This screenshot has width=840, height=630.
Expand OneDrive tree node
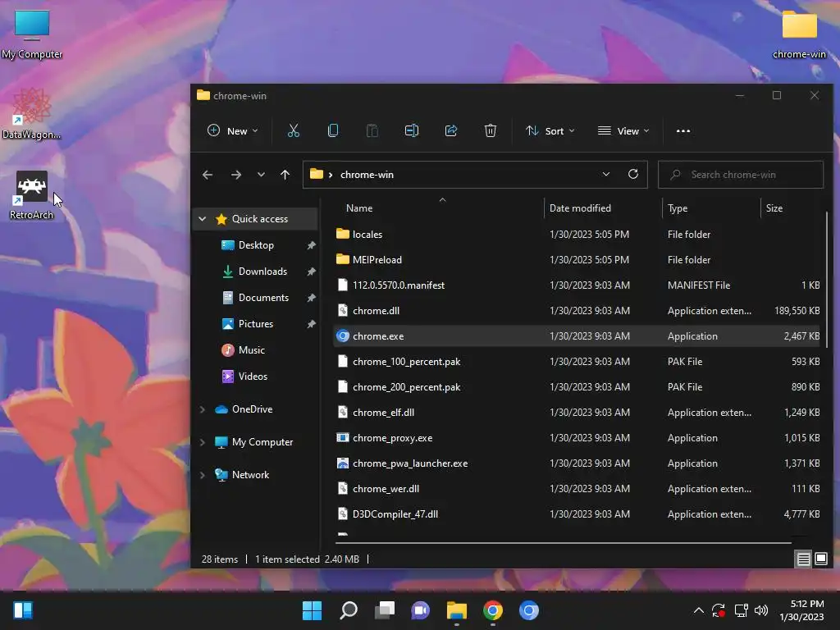click(203, 409)
